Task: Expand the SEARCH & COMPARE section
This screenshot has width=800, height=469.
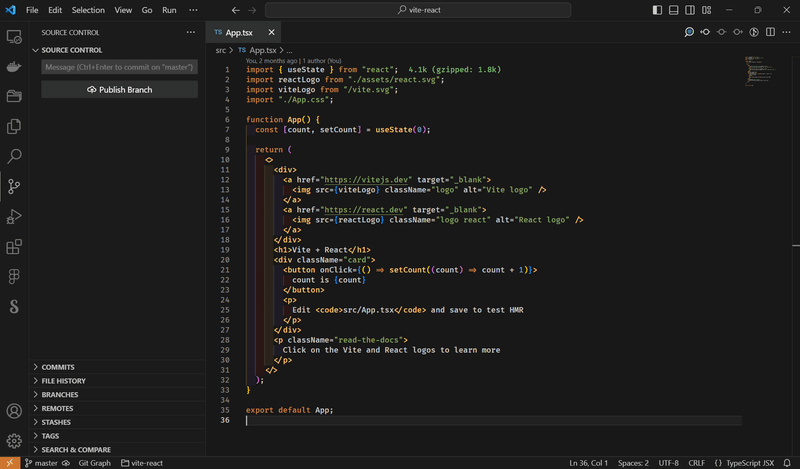Action: 118,450
